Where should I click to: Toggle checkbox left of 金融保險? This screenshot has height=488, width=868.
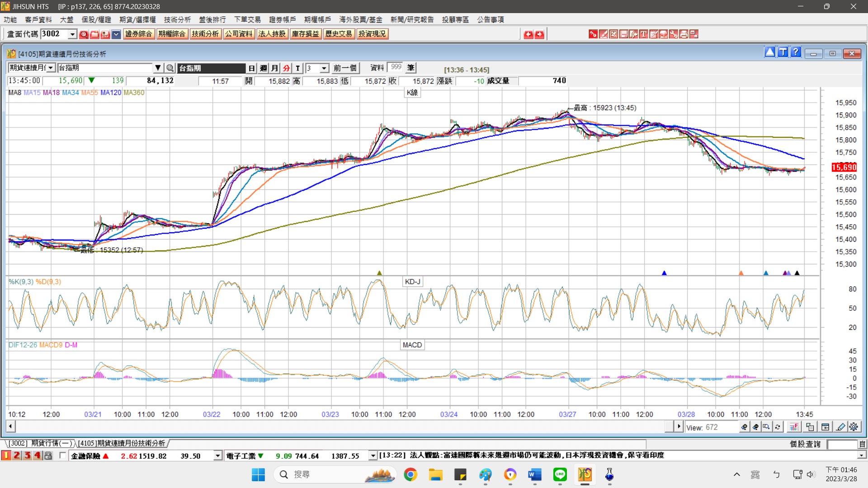(62, 455)
